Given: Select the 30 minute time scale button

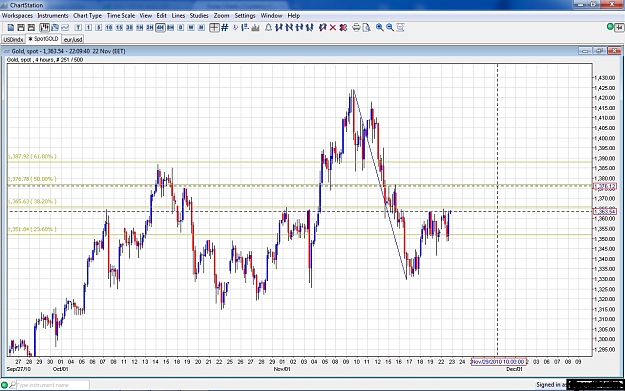Looking at the screenshot, I should pyautogui.click(x=130, y=28).
